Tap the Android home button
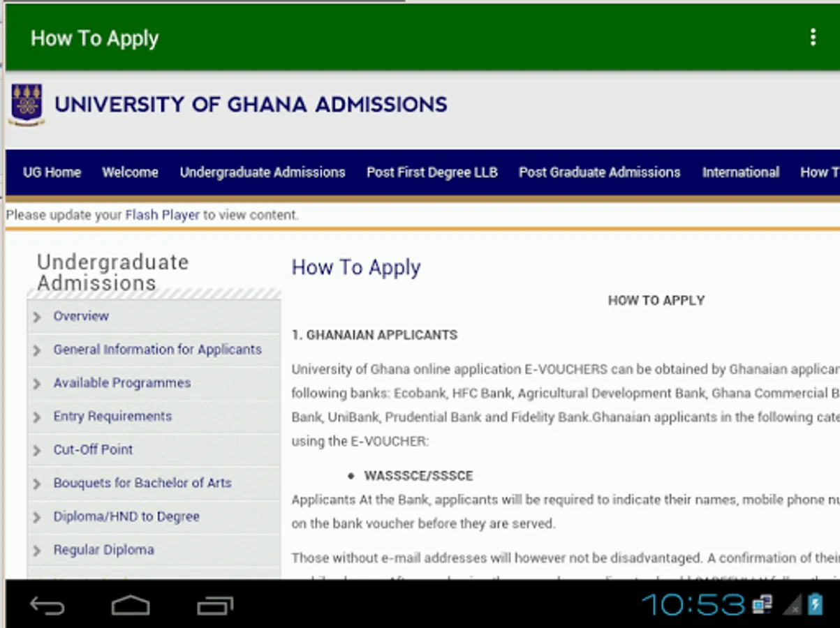840x628 pixels. tap(131, 605)
